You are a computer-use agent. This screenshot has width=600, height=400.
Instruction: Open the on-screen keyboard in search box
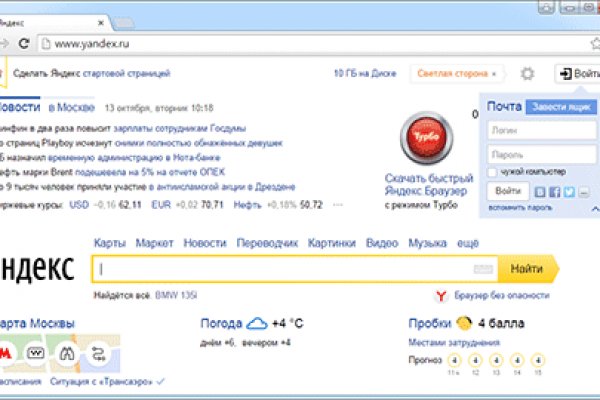(483, 269)
